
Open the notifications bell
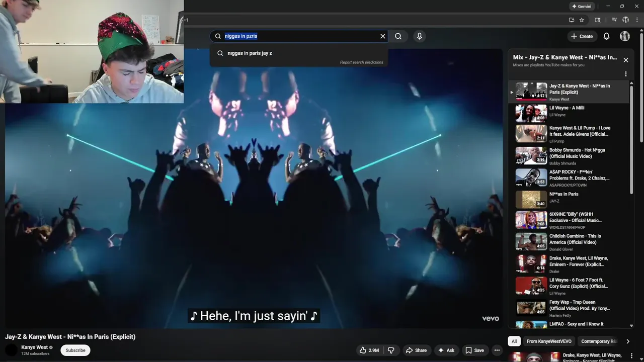[x=606, y=36]
